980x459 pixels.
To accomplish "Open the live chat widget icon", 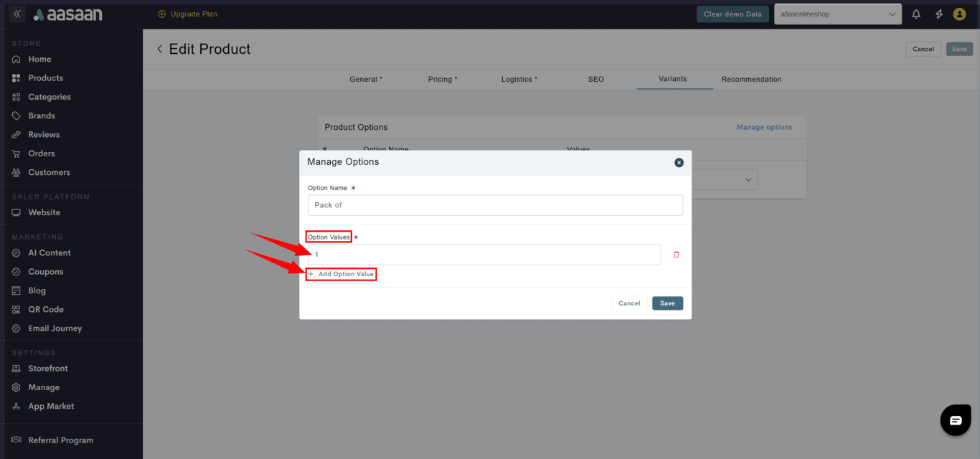I will click(955, 420).
